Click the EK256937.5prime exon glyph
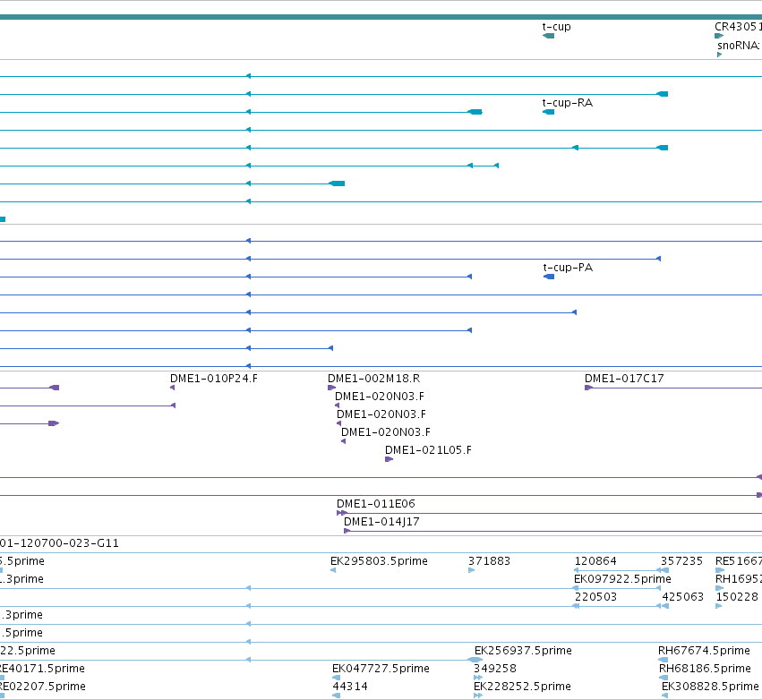Screen dimensions: 762x700 click(x=475, y=660)
